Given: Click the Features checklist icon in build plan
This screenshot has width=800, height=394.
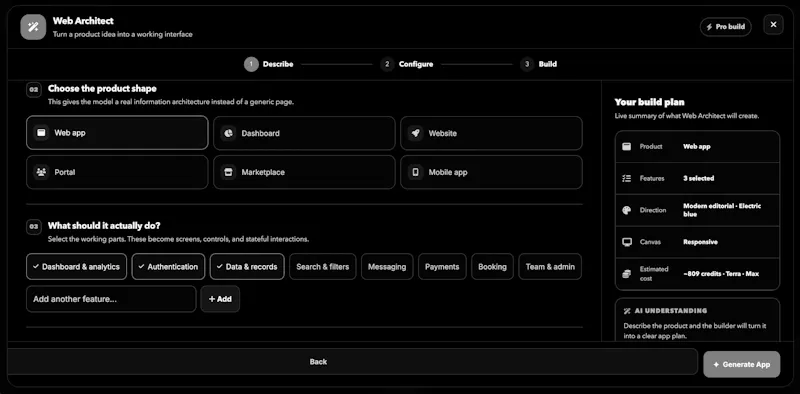Looking at the screenshot, I should tap(627, 179).
